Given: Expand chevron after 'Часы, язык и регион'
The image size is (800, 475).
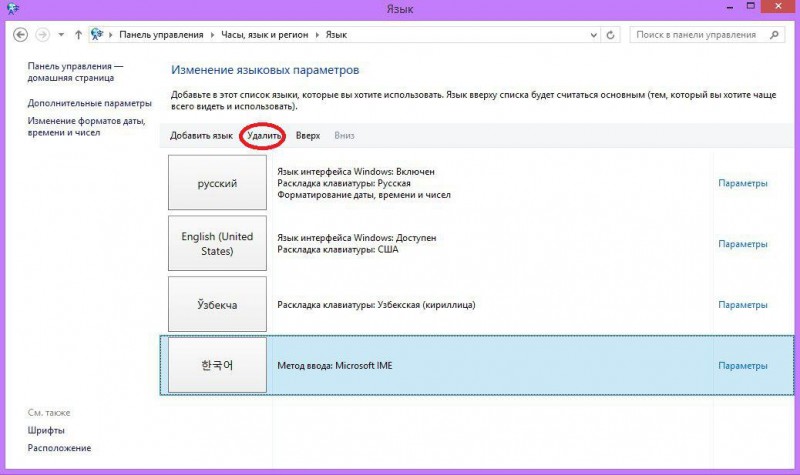Looking at the screenshot, I should [317, 35].
